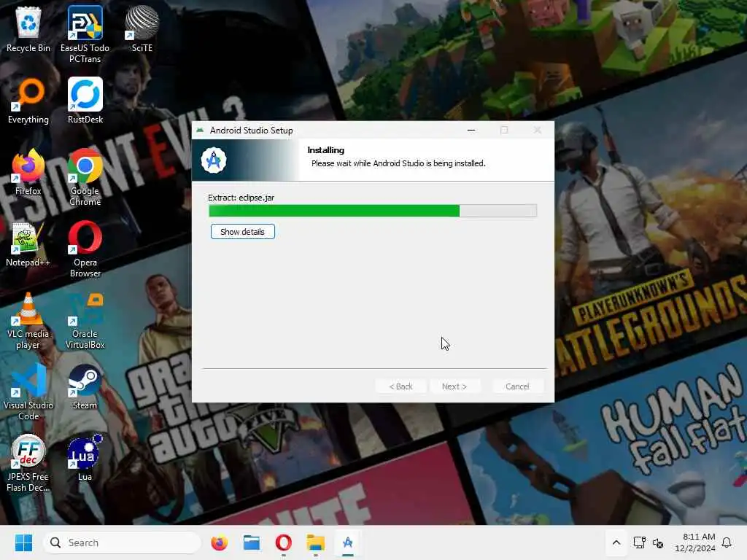Viewport: 747px width, 560px height.
Task: Click the Cancel button in setup
Action: [517, 386]
